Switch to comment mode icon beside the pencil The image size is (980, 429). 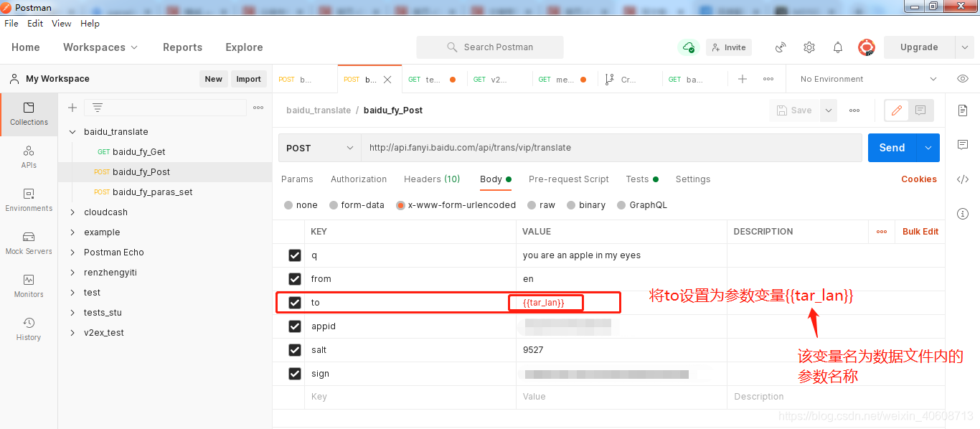pos(920,110)
